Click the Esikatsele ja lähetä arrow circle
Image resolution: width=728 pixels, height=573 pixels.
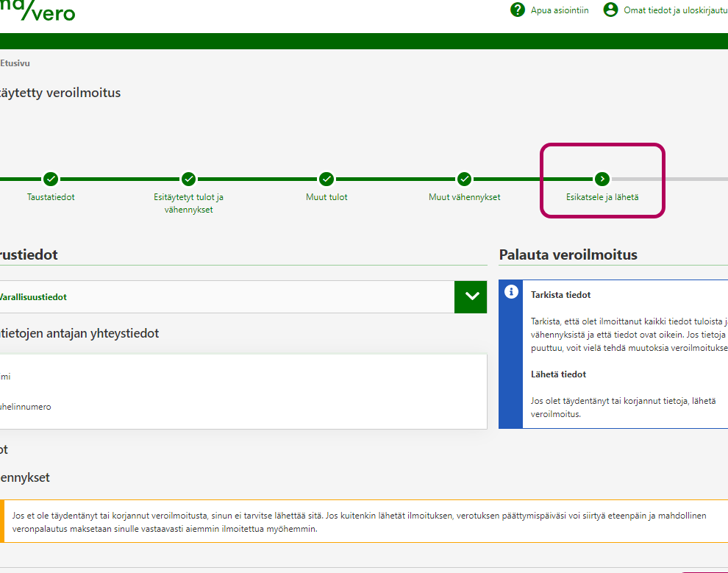(x=602, y=179)
